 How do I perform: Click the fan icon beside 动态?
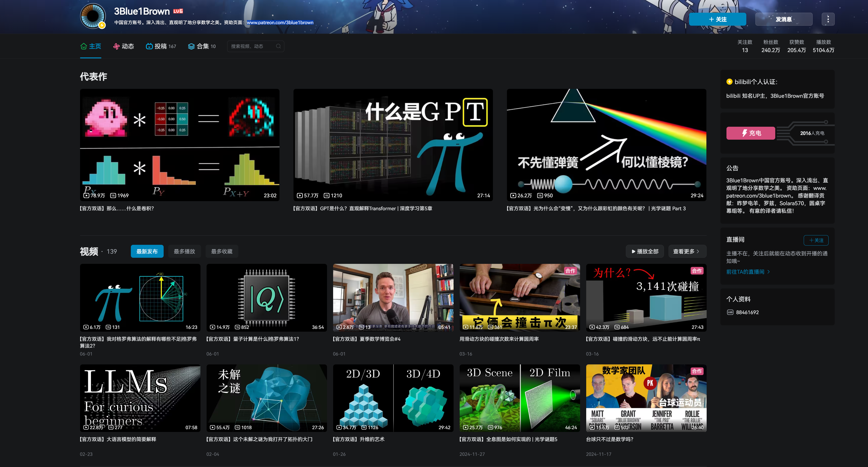(116, 46)
